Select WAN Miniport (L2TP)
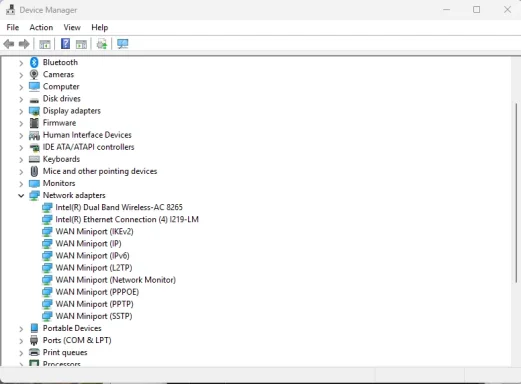This screenshot has height=384, width=521. 94,268
